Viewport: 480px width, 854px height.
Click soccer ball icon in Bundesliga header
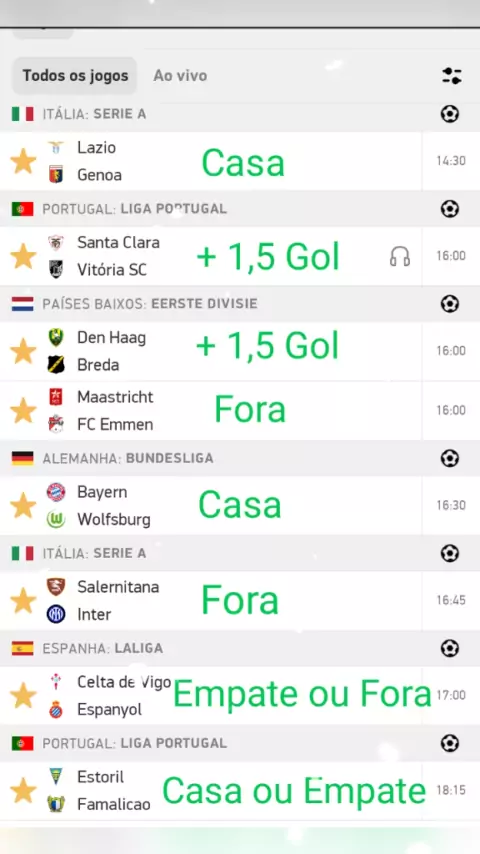pyautogui.click(x=449, y=458)
